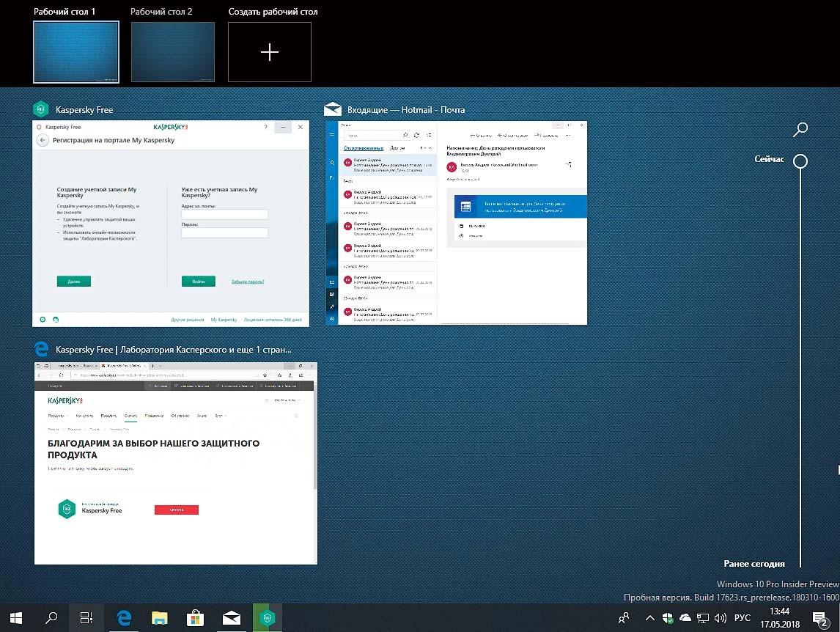The width and height of the screenshot is (840, 632).
Task: Open the People icon in the taskbar
Action: (624, 618)
